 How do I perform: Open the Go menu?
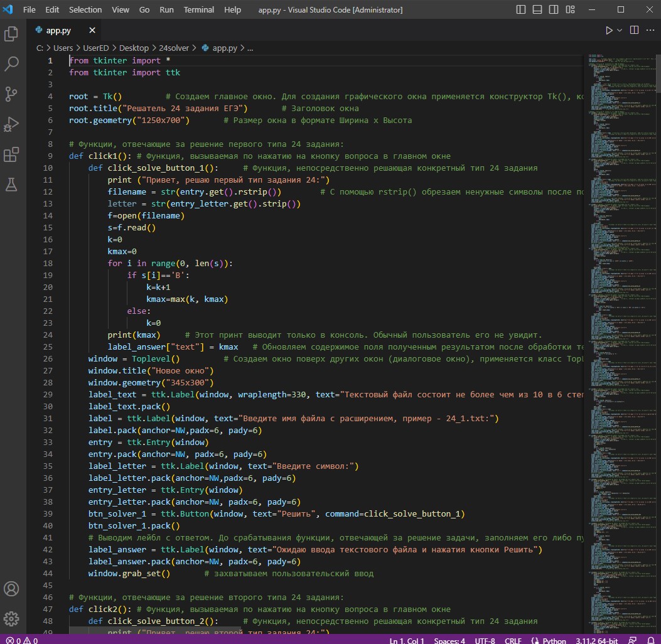tap(144, 9)
